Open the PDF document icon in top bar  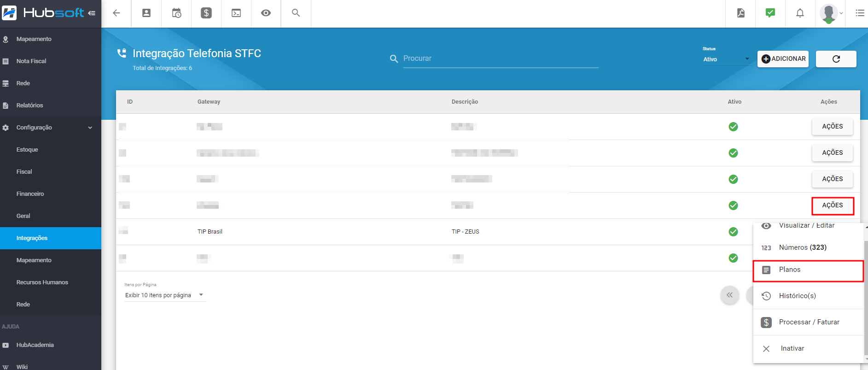coord(740,13)
